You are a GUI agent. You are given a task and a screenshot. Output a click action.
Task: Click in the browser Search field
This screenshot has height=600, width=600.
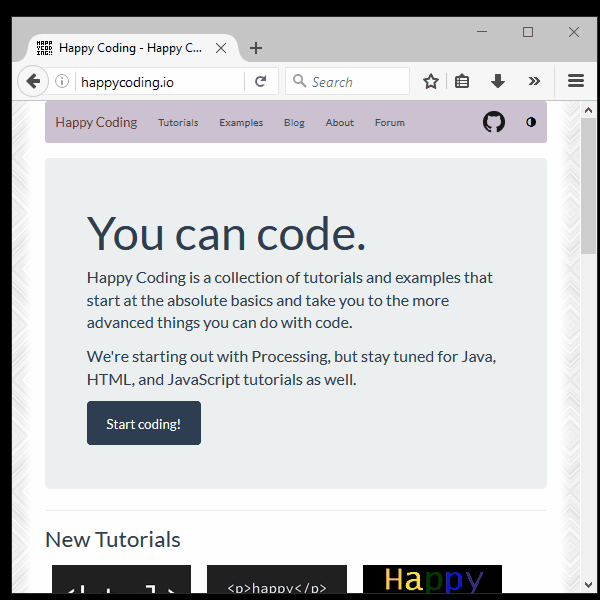tap(355, 82)
